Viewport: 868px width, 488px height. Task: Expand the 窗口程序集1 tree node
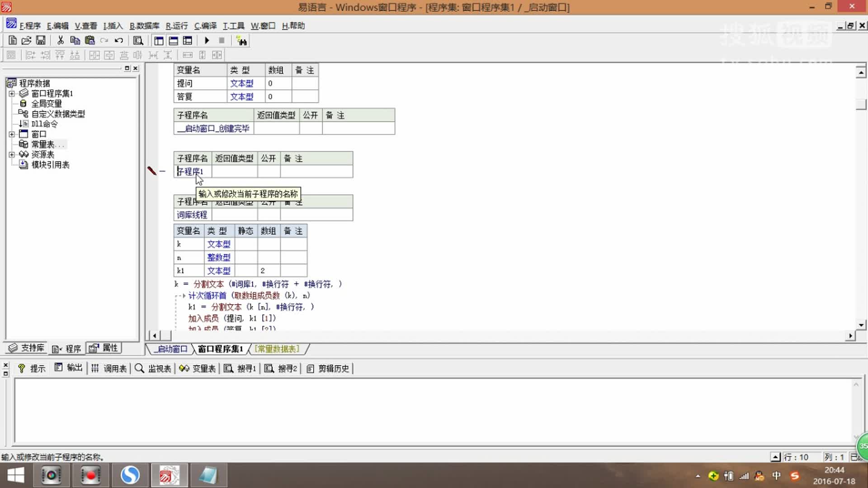pyautogui.click(x=12, y=94)
